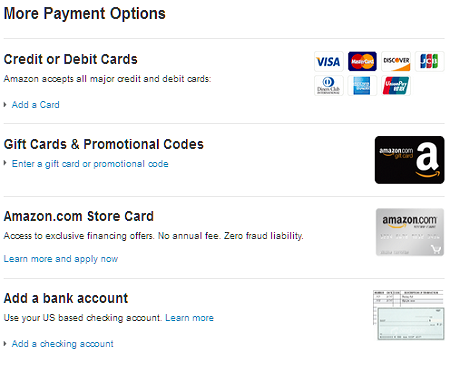
Task: Select the Add a checking account link
Action: [x=63, y=344]
